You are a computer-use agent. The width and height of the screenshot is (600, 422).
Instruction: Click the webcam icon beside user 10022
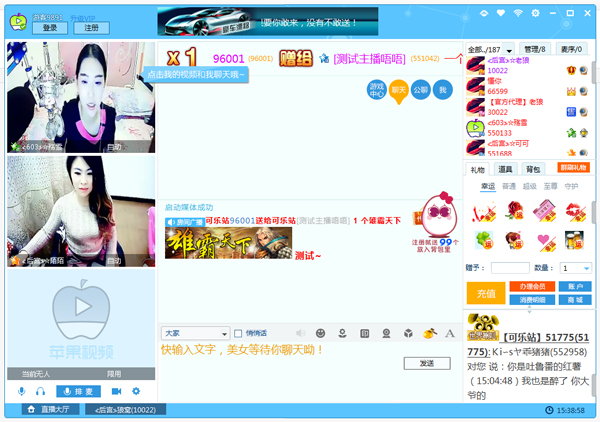point(583,71)
